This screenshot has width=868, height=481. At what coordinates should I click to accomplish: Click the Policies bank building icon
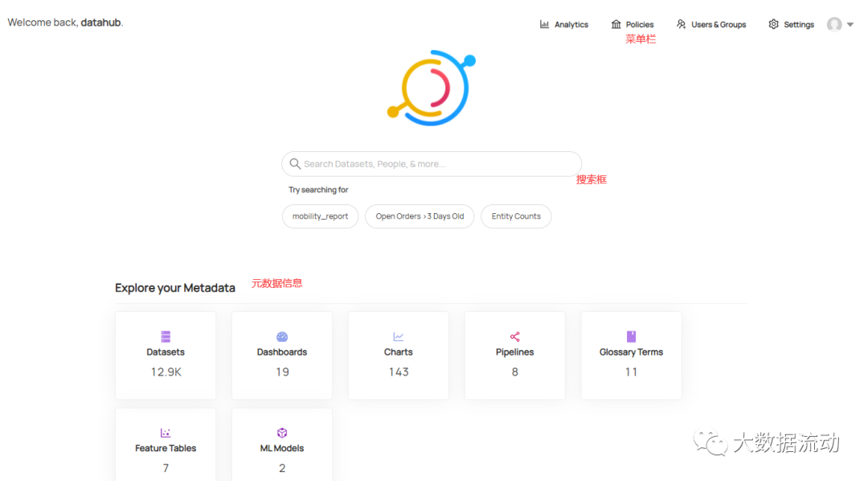[x=616, y=24]
